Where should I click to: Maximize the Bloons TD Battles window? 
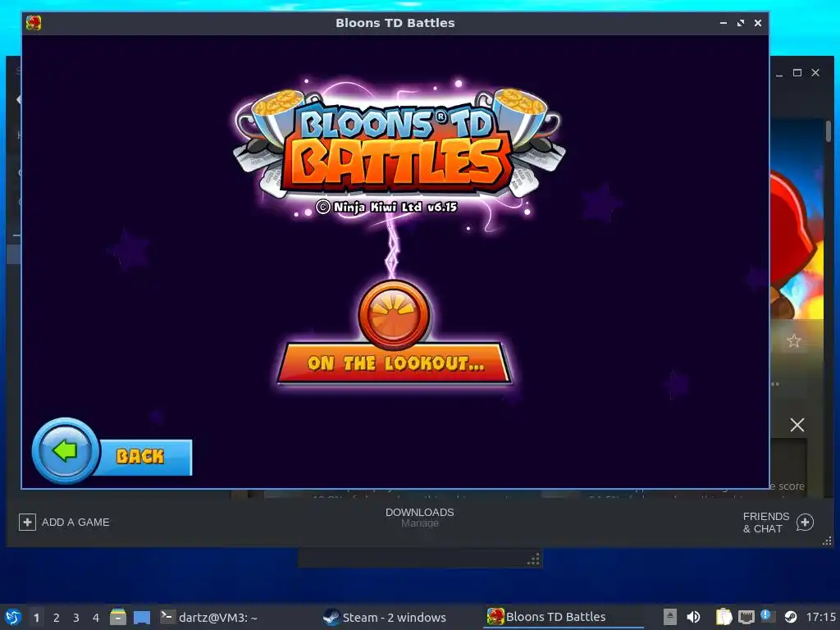point(741,23)
